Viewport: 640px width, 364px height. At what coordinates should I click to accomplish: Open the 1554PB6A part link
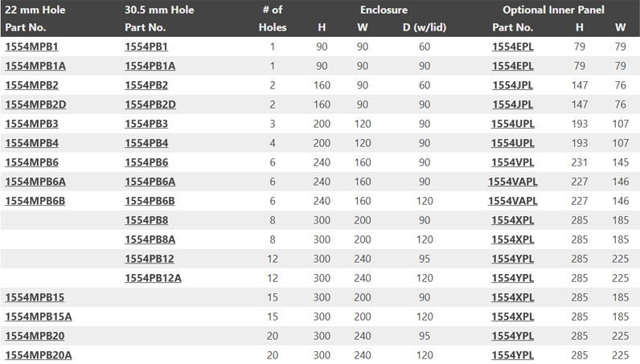point(150,182)
